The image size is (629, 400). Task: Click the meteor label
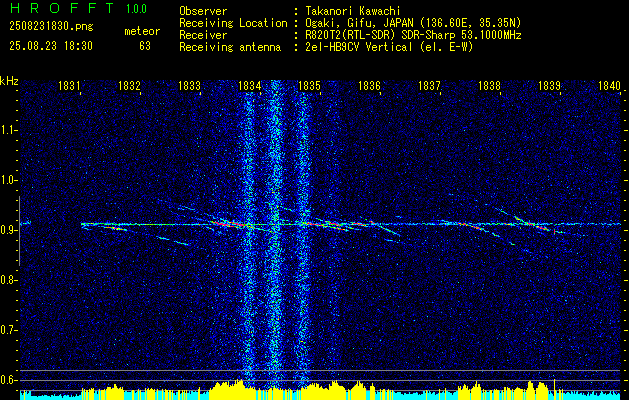(142, 31)
